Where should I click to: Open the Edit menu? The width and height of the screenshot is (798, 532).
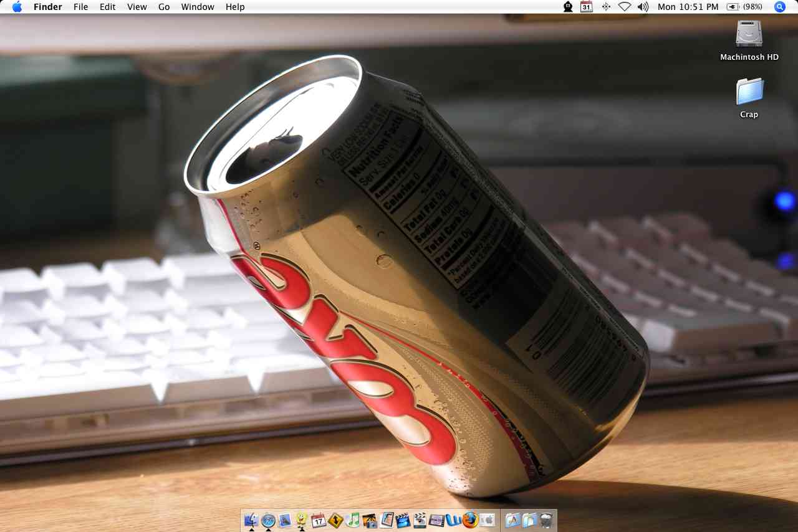point(107,7)
